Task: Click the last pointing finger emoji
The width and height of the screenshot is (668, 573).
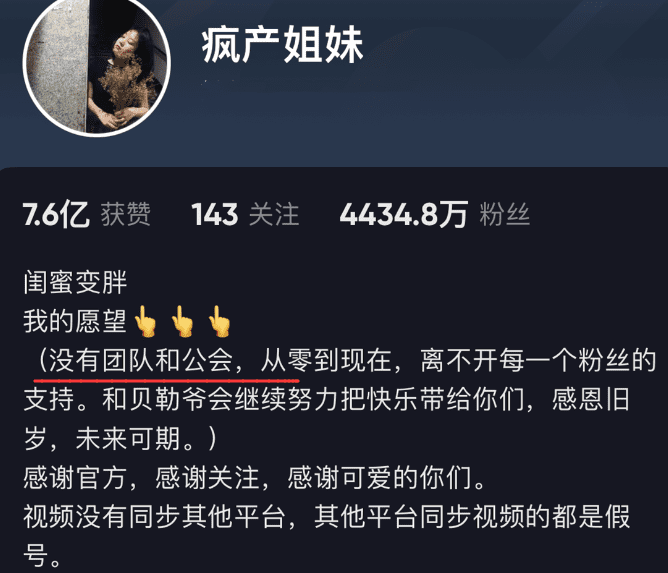Action: pyautogui.click(x=219, y=321)
